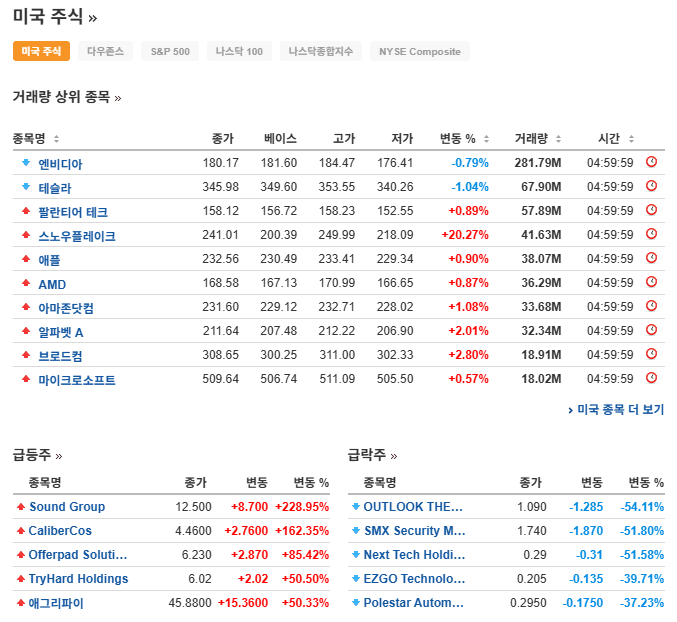This screenshot has width=677, height=622.
Task: Click the clock icon in 스노우플레이크 row
Action: click(x=651, y=234)
